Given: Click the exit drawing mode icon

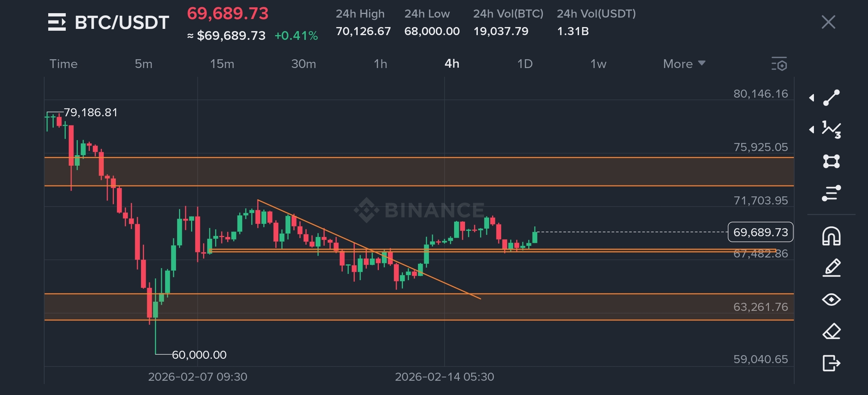Looking at the screenshot, I should point(831,363).
